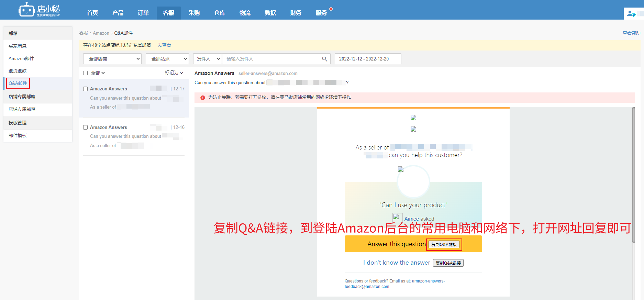Open the 全部站点 dropdown
Image resolution: width=644 pixels, height=300 pixels.
click(167, 59)
